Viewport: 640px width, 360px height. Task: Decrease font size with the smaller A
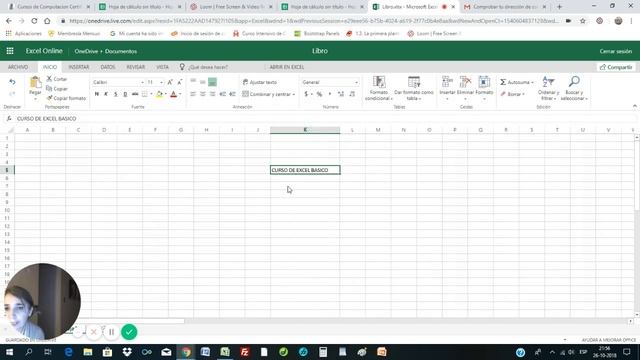(x=180, y=82)
